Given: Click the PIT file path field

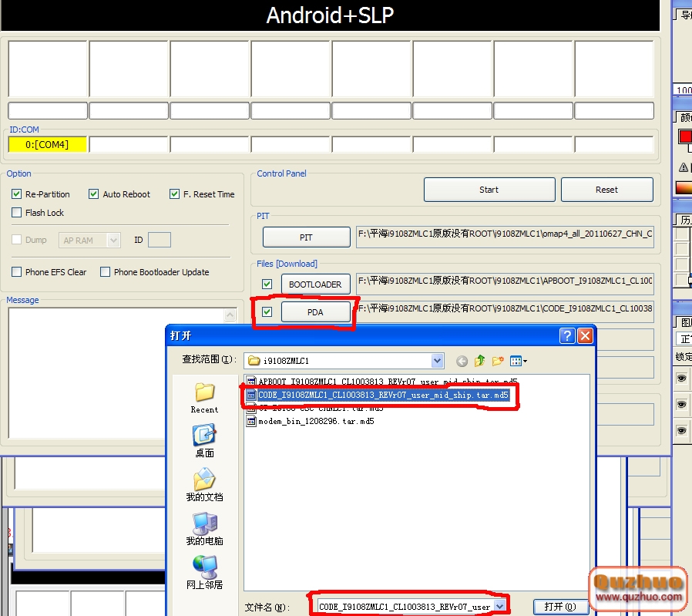Looking at the screenshot, I should (505, 236).
